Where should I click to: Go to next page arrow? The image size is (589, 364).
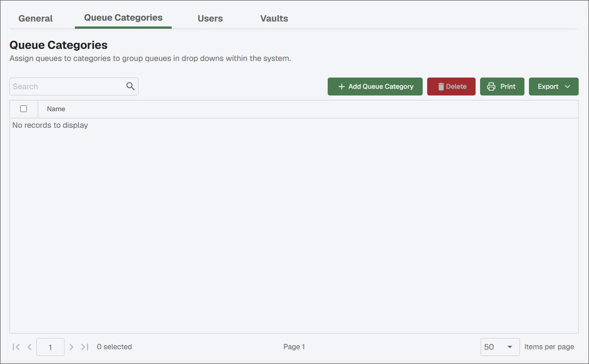(71, 347)
